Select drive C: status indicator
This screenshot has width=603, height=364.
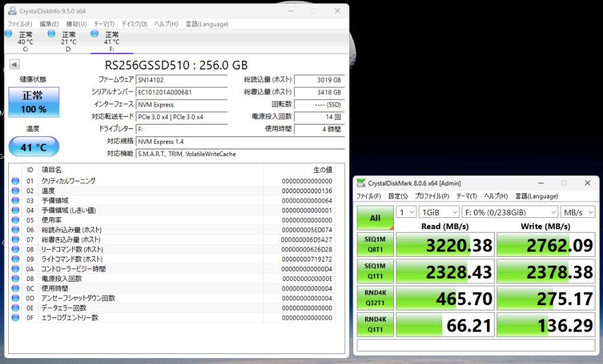click(8, 34)
